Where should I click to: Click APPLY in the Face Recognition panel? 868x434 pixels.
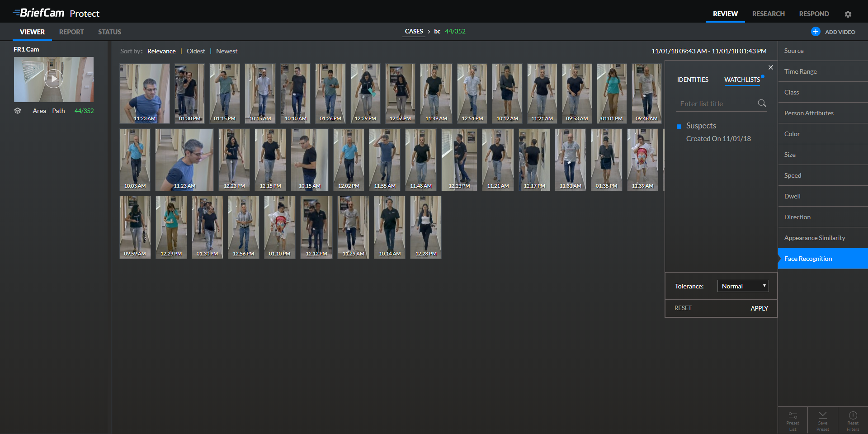tap(759, 308)
